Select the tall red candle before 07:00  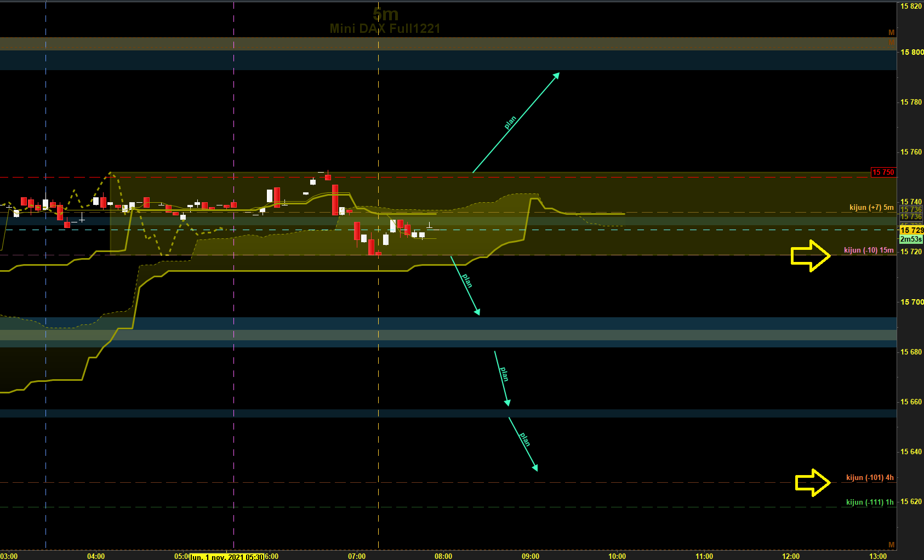click(335, 199)
